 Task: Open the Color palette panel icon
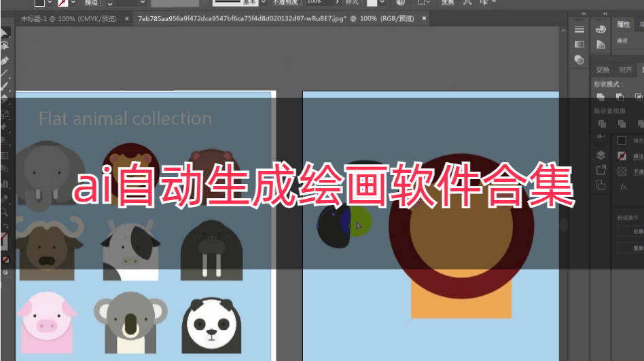pos(601,30)
